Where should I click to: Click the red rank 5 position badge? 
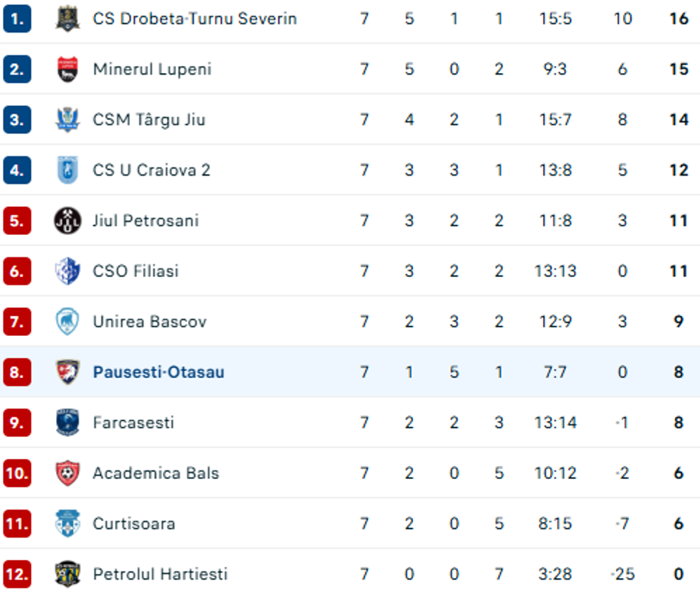[17, 221]
